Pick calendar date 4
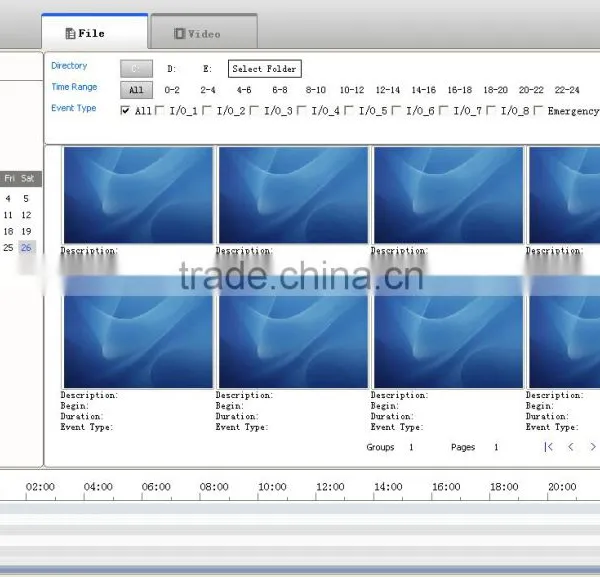Image resolution: width=600 pixels, height=577 pixels. click(8, 199)
